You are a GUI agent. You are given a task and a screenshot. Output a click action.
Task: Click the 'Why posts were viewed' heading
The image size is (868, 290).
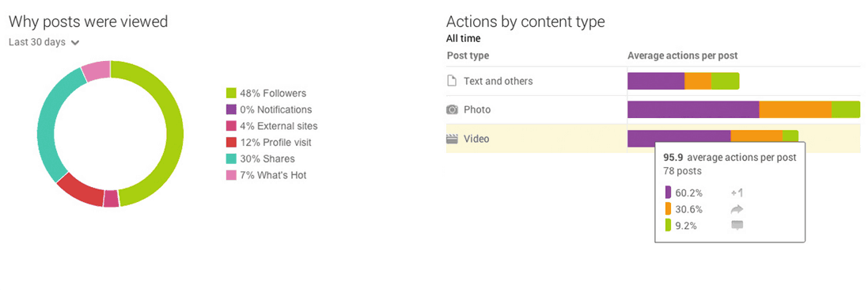[x=89, y=21]
